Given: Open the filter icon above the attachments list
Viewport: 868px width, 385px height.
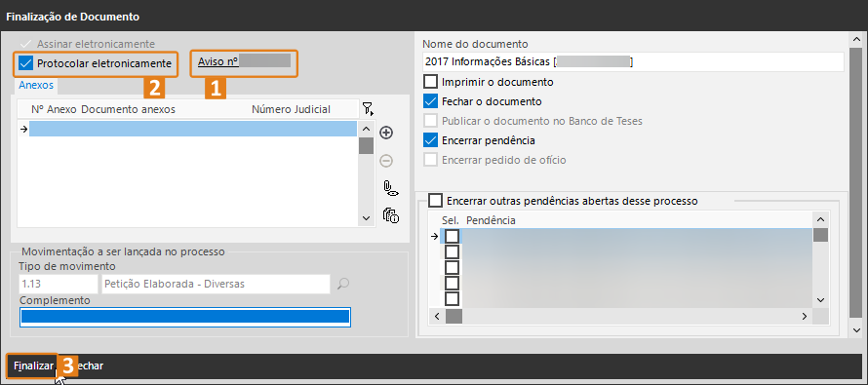Looking at the screenshot, I should [368, 109].
